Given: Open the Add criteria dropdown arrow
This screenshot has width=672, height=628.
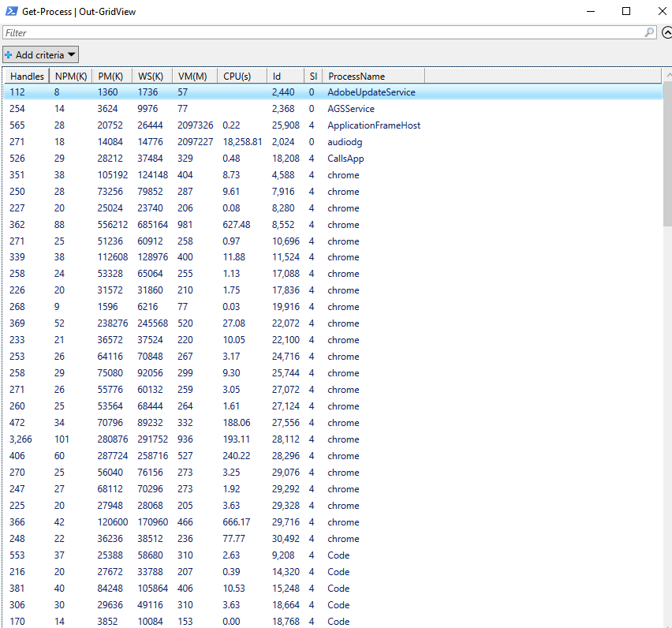Looking at the screenshot, I should tap(71, 54).
